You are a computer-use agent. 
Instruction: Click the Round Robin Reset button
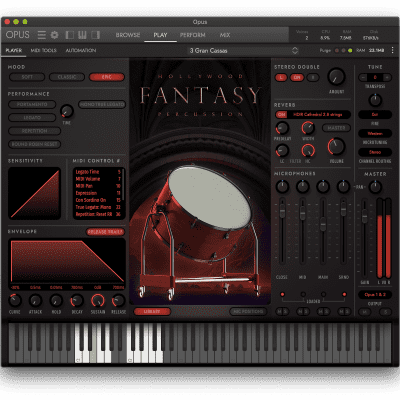point(35,144)
